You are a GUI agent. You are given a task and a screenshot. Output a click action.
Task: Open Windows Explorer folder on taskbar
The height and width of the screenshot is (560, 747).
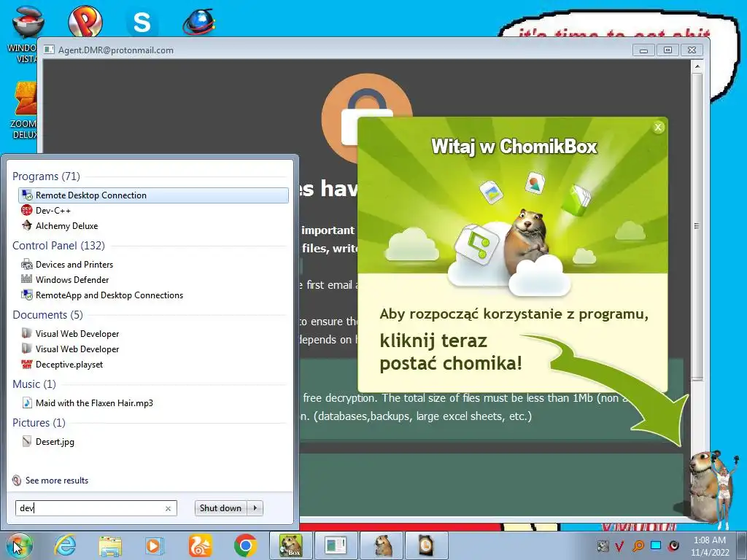pos(110,545)
